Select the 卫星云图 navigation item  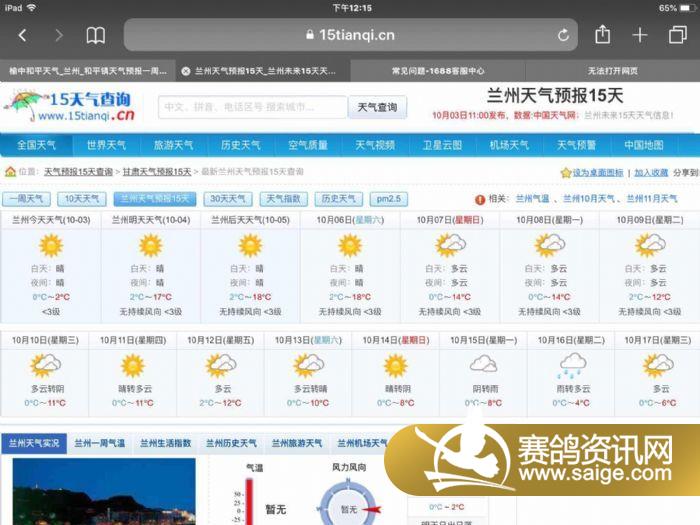[442, 146]
